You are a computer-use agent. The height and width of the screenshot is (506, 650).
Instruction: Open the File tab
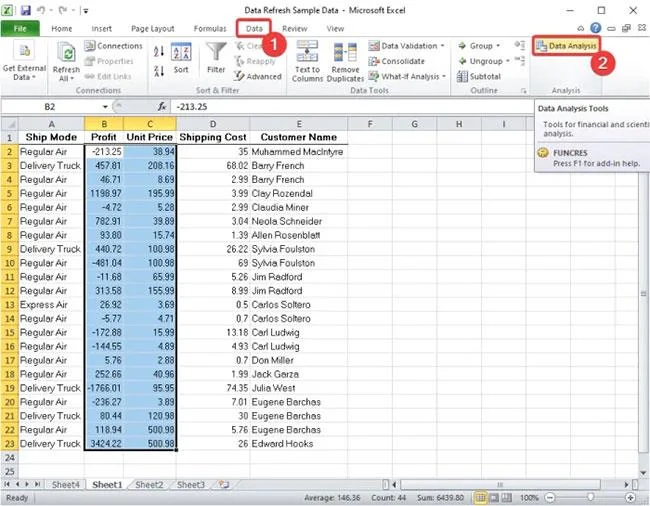click(x=20, y=28)
